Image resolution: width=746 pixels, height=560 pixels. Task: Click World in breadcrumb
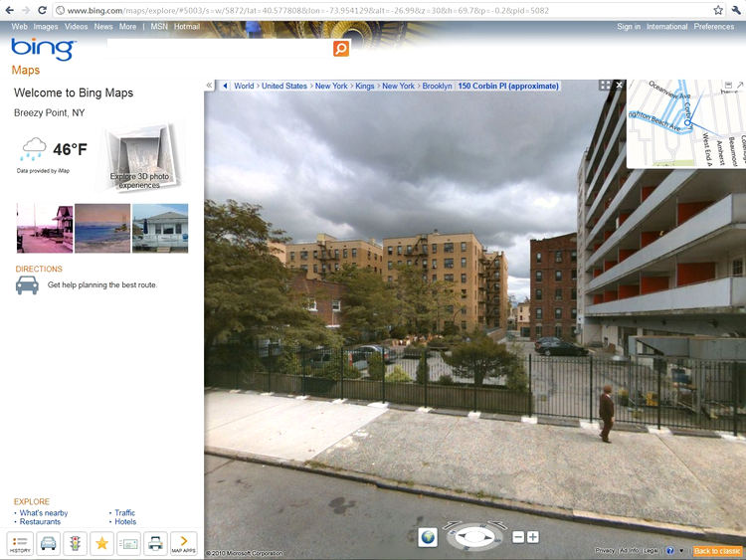(244, 86)
